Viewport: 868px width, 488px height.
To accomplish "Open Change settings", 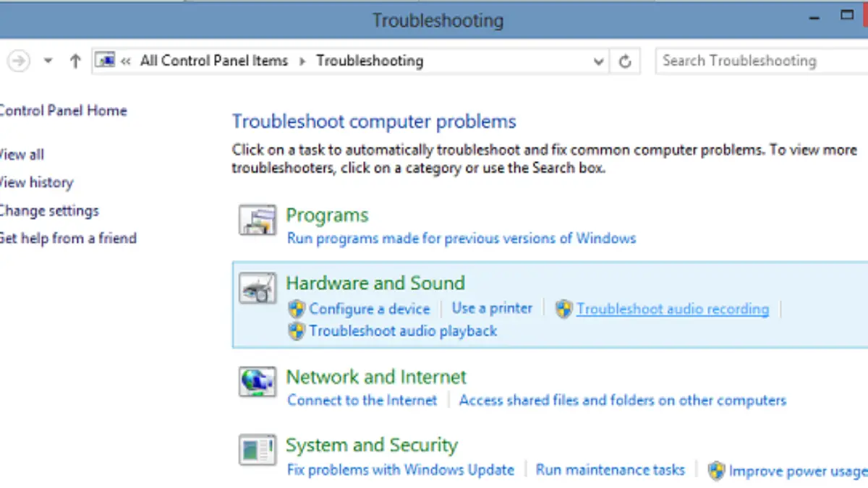I will 49,210.
